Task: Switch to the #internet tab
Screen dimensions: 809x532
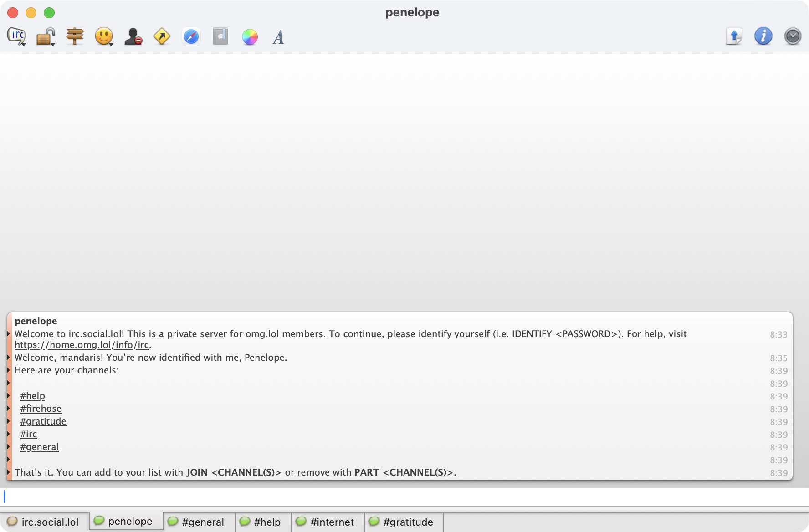Action: tap(328, 522)
